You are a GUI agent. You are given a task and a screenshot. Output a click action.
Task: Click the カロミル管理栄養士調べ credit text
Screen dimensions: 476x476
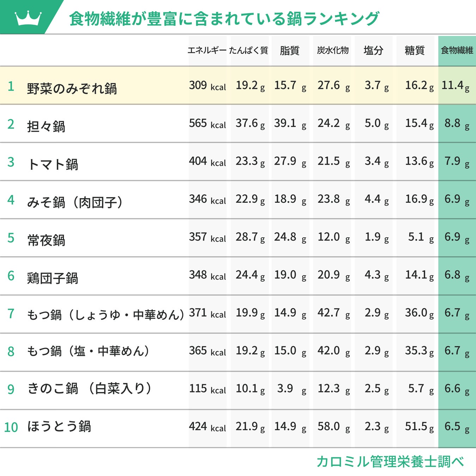(390, 461)
